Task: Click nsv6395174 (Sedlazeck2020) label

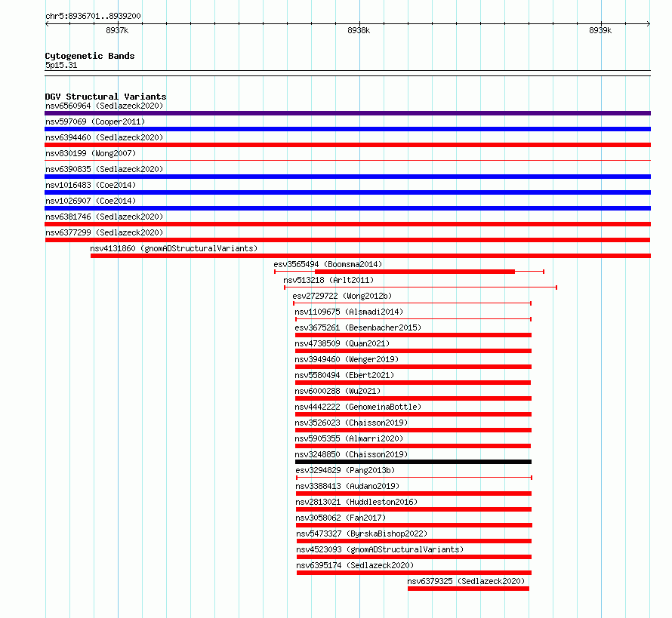Action: (x=355, y=565)
